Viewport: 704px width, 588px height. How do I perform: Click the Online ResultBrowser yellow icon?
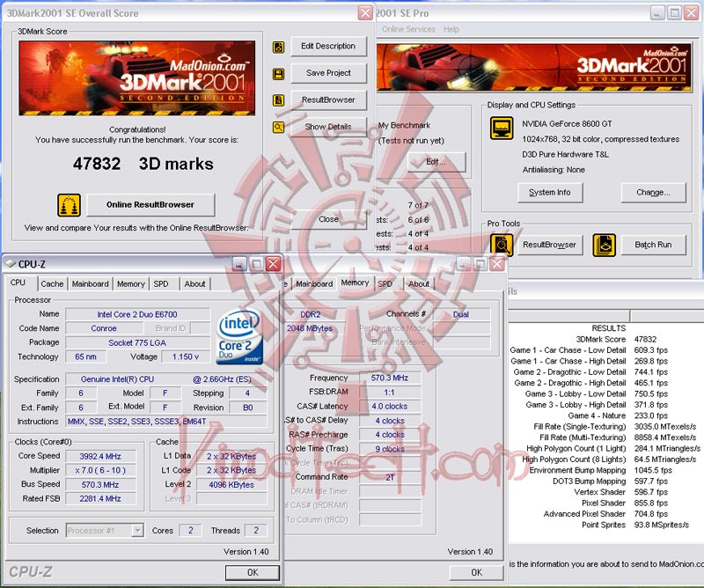pyautogui.click(x=70, y=205)
